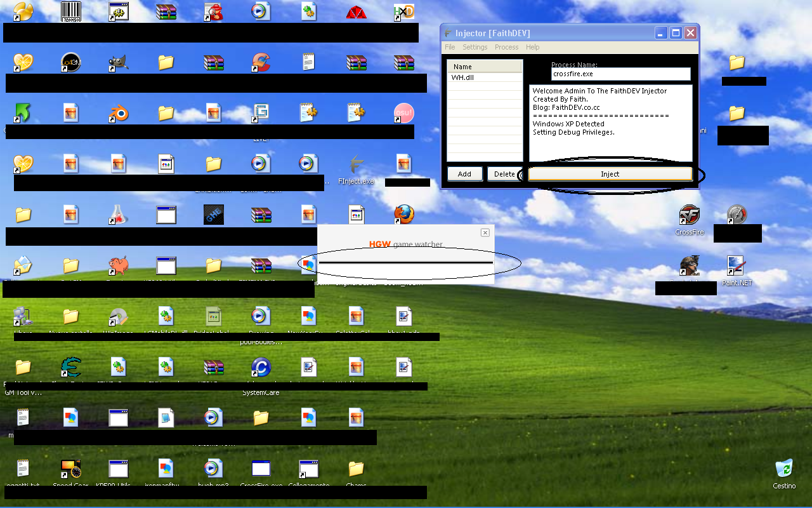Open the Process menu in Injector
The width and height of the screenshot is (812, 508).
coord(506,47)
